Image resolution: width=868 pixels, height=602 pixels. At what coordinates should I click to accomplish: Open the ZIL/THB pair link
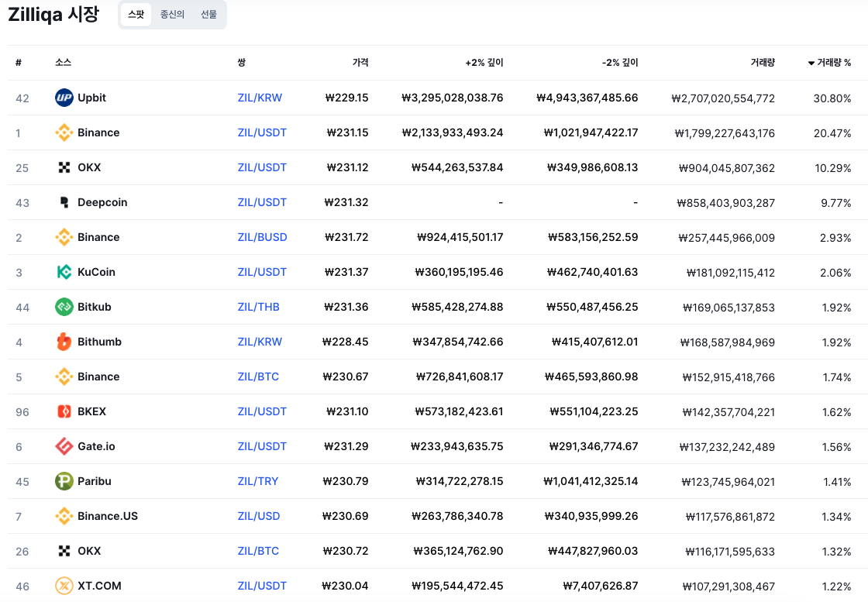pyautogui.click(x=259, y=307)
